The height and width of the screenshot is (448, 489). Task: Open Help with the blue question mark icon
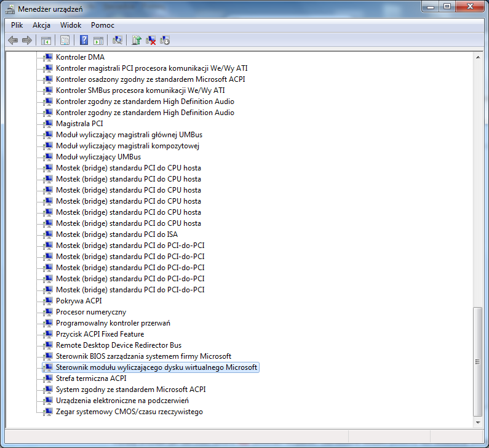pos(84,40)
